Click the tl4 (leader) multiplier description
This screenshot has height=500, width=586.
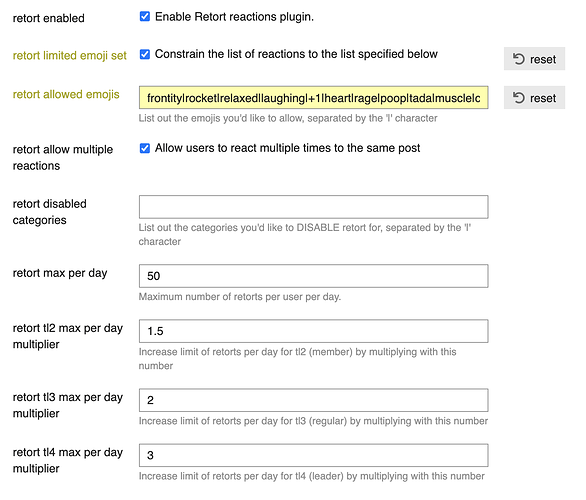[x=312, y=476]
